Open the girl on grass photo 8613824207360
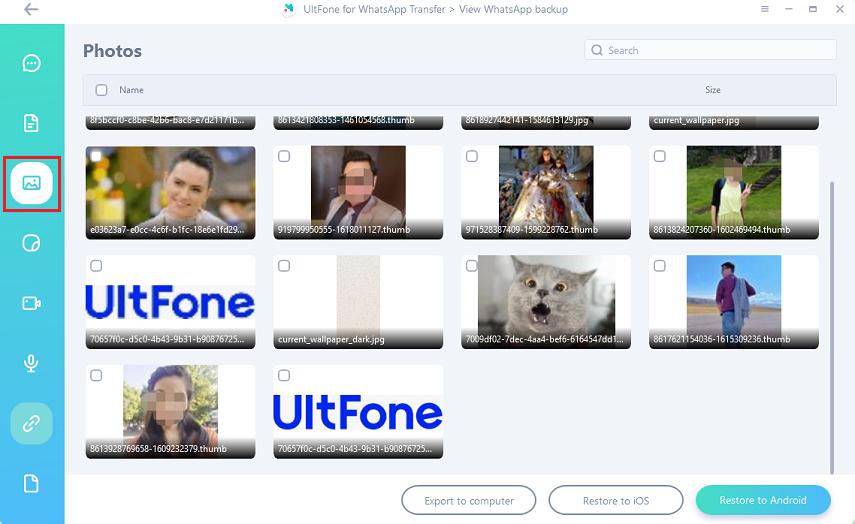Screen dimensions: 855x524 click(x=733, y=192)
